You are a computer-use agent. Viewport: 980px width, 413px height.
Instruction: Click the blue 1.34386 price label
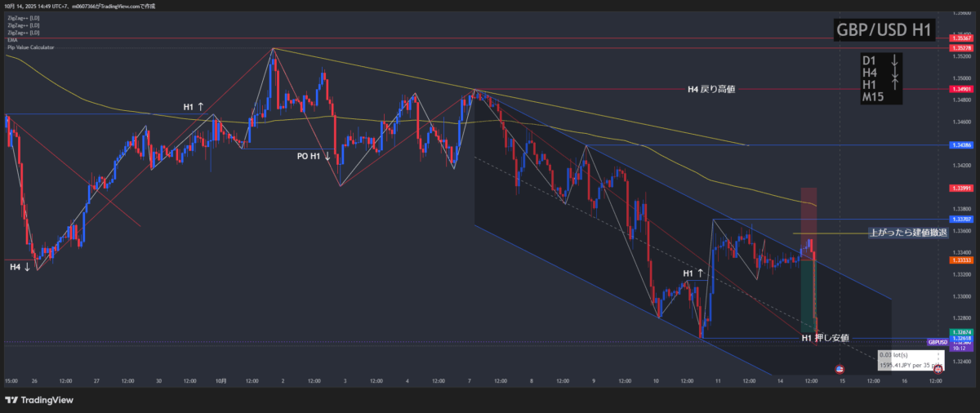coord(961,145)
